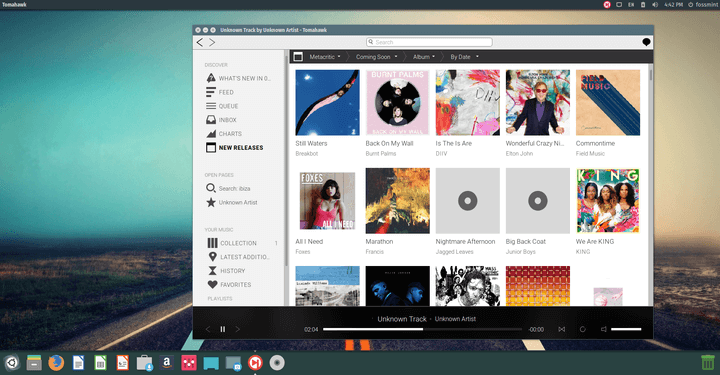The height and width of the screenshot is (375, 720).
Task: Mute the player with the speaker icon
Action: [604, 329]
